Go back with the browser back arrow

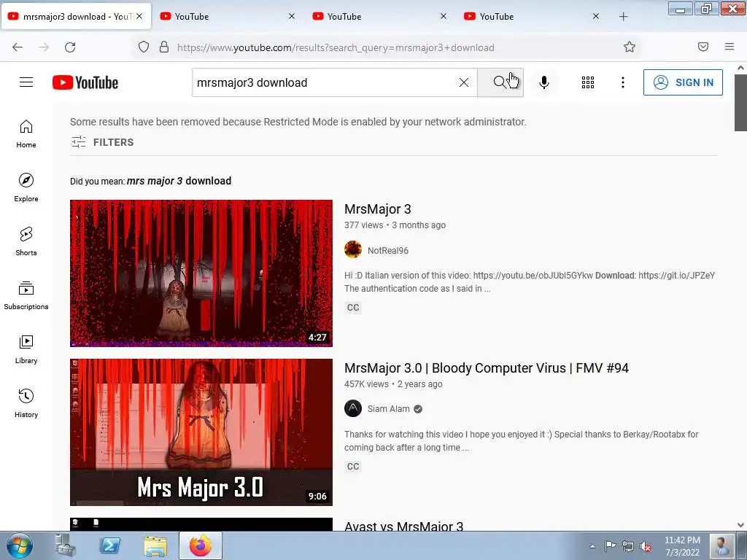[18, 47]
